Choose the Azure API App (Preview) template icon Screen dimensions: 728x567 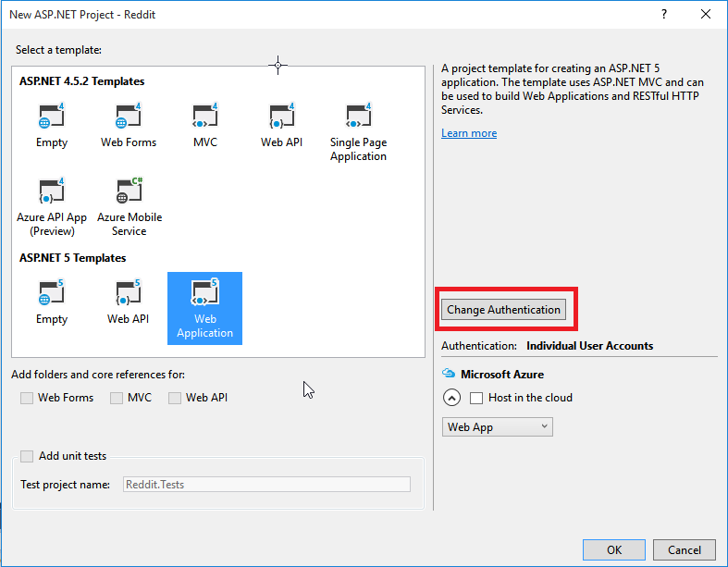click(52, 191)
